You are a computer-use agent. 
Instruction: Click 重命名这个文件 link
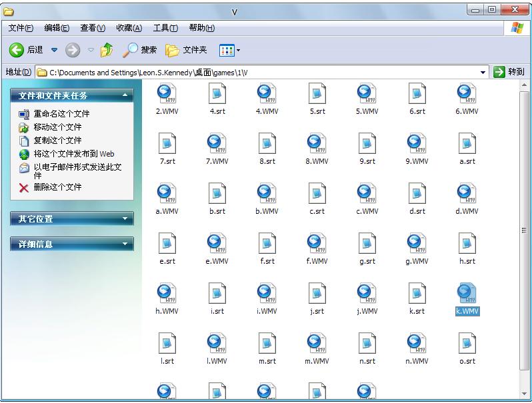click(x=61, y=114)
